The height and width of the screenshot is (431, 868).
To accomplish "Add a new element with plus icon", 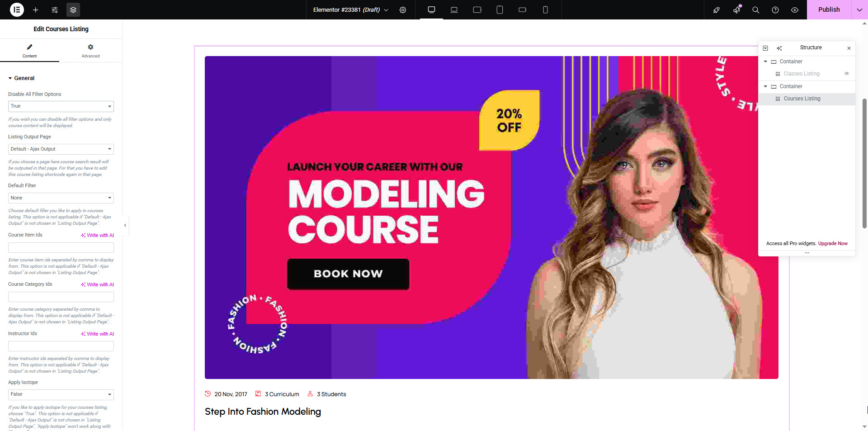I will [x=36, y=10].
